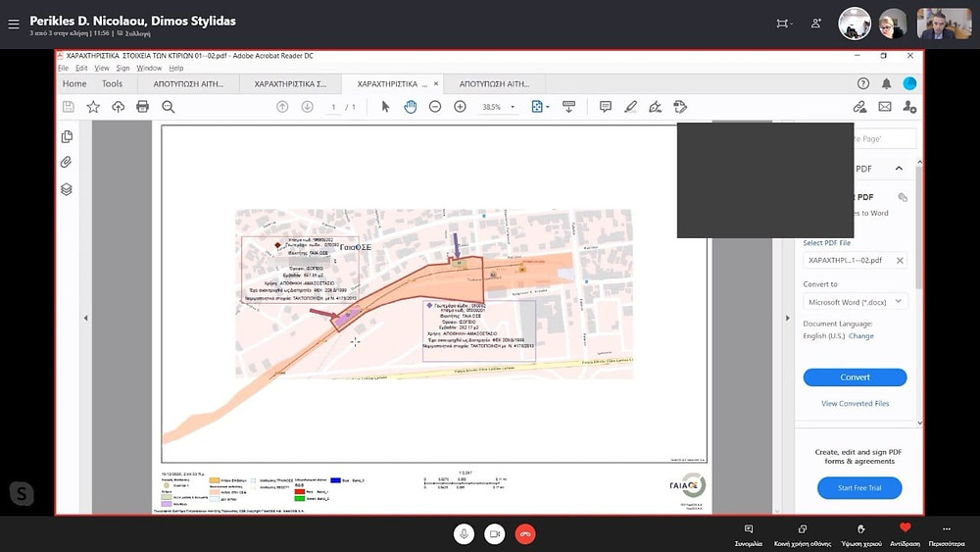The height and width of the screenshot is (552, 980).
Task: Send file by email icon
Action: 885,107
